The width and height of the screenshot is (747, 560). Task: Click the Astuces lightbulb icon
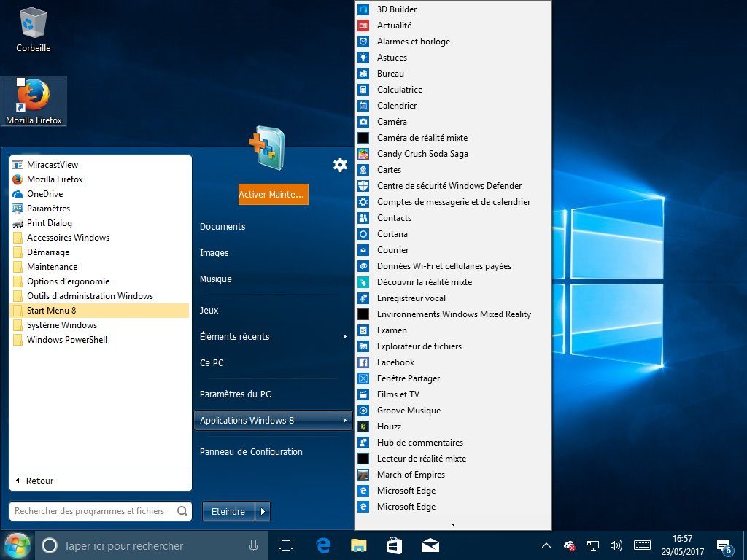tap(363, 58)
